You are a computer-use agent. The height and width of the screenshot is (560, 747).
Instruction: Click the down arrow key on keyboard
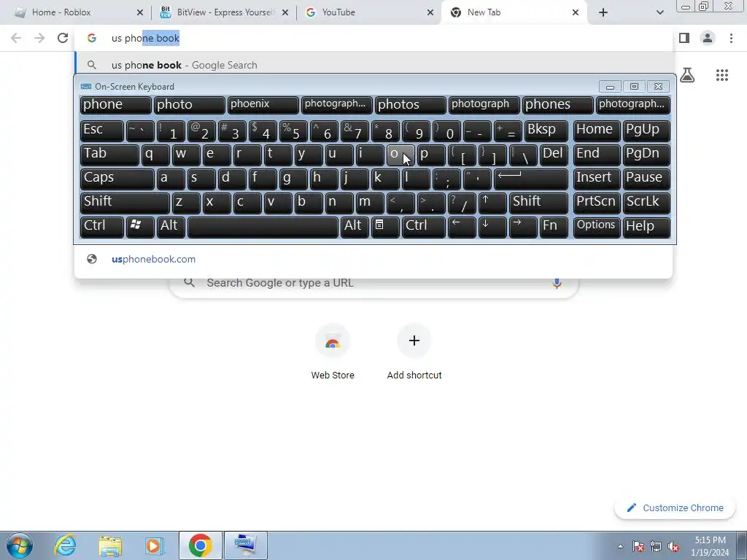click(492, 227)
